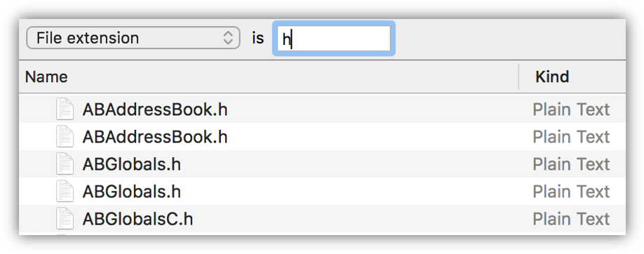Click the document icon of the second ABAddressBook.h
Image resolution: width=644 pixels, height=254 pixels.
[x=65, y=136]
